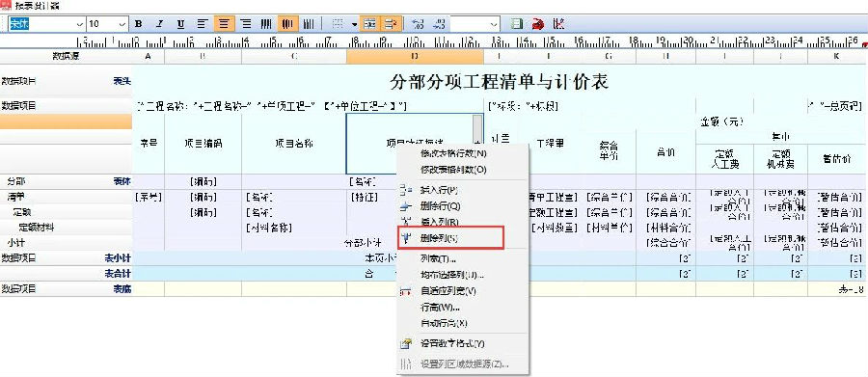Toggle bold formatting in the toolbar
Viewport: 868px width, 377px height.
(x=138, y=24)
